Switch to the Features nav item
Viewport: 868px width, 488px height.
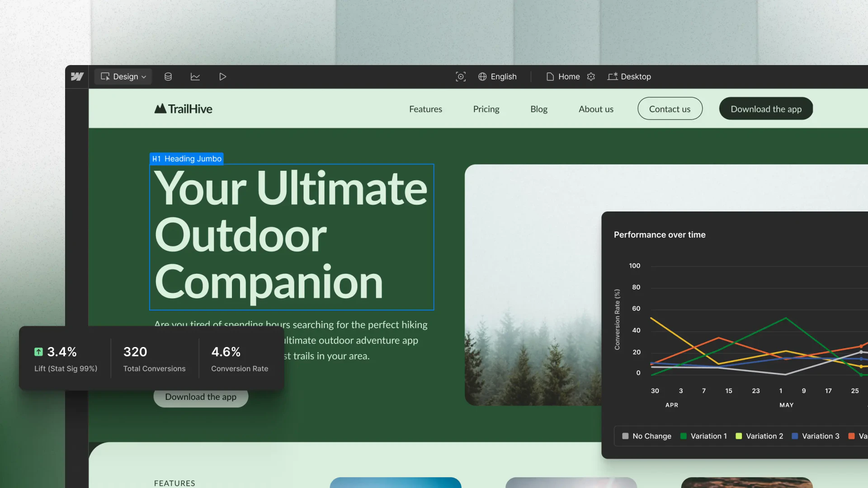[425, 108]
